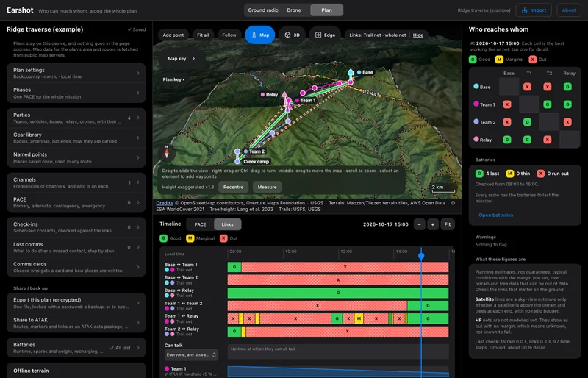Zoom out timeline with minus button
The width and height of the screenshot is (588, 378).
[x=419, y=224]
